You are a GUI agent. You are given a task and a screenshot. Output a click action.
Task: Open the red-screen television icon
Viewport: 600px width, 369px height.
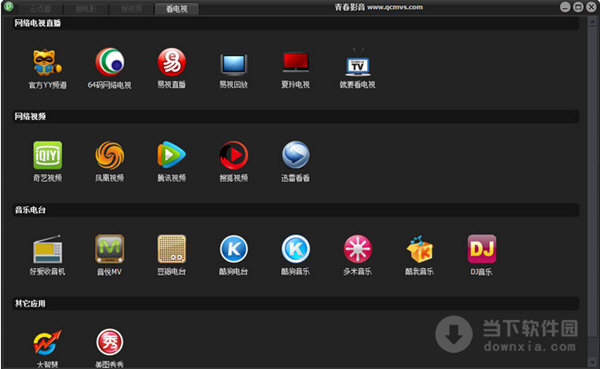coord(296,63)
